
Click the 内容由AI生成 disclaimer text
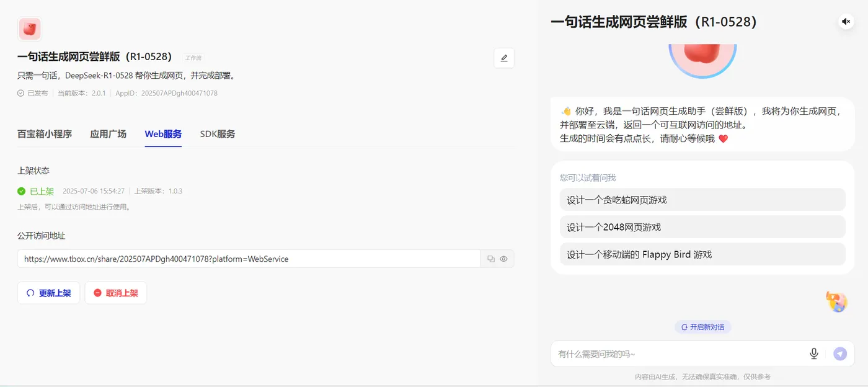[702, 376]
